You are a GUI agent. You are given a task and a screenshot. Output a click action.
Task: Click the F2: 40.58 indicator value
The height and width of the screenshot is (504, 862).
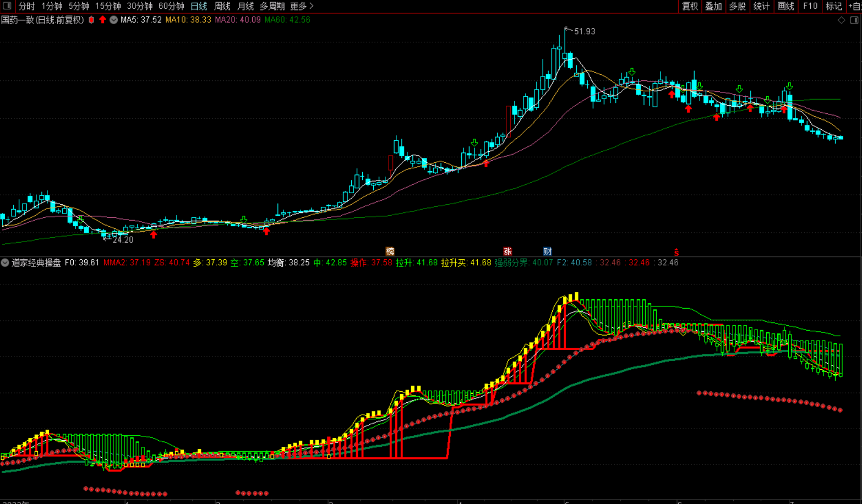[x=574, y=263]
